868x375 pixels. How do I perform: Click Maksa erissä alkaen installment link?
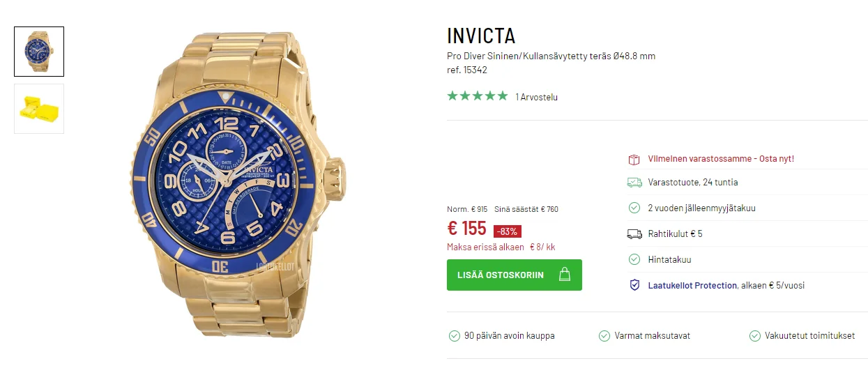[501, 247]
